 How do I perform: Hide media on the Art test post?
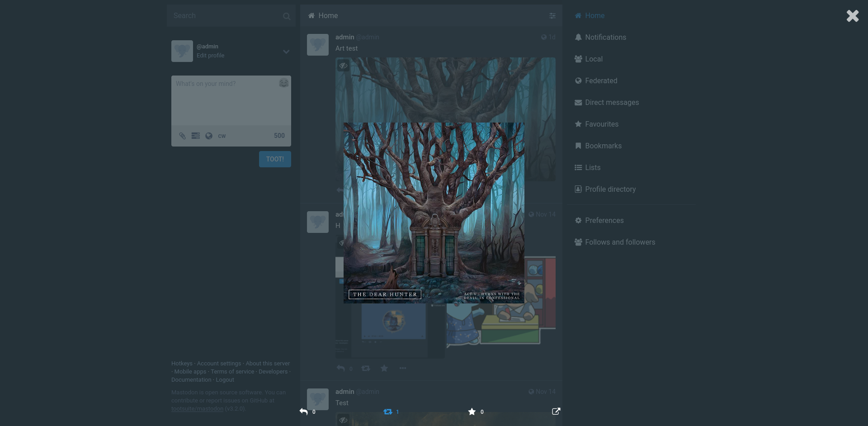point(344,66)
